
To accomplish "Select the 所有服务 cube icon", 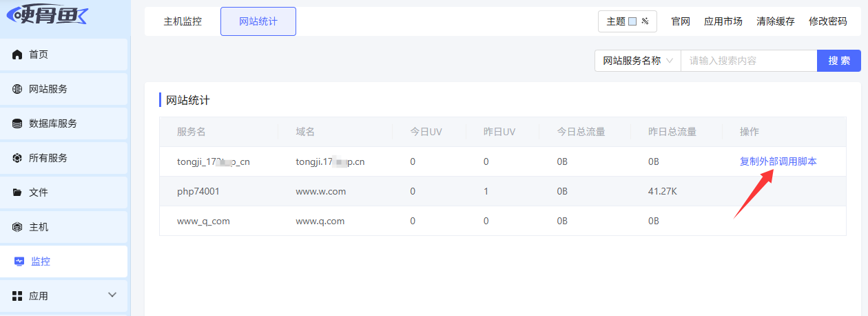I will (x=17, y=158).
